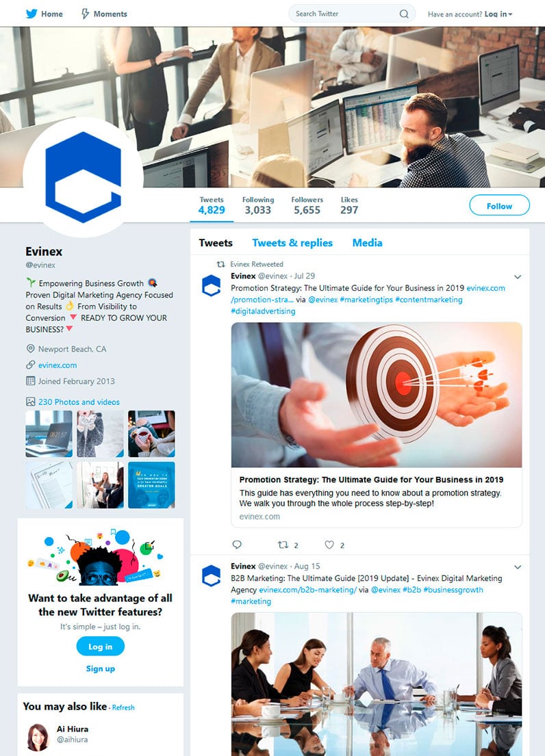Switch to the Media tab
The height and width of the screenshot is (756, 545).
(367, 243)
